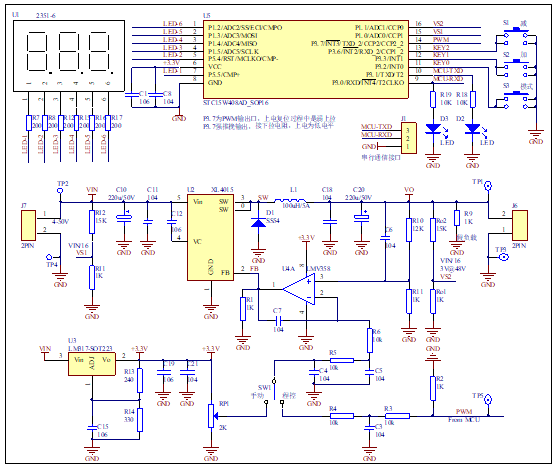This screenshot has height=469, width=558.
Task: Click capacitor C15 106
Action: pos(92,428)
